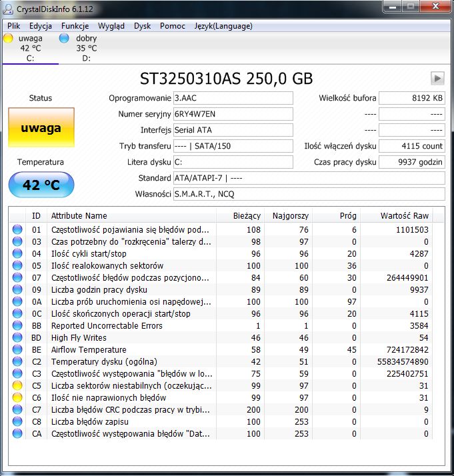Click the blue status icon of attribute 0A
This screenshot has height=476, width=454.
[x=17, y=301]
